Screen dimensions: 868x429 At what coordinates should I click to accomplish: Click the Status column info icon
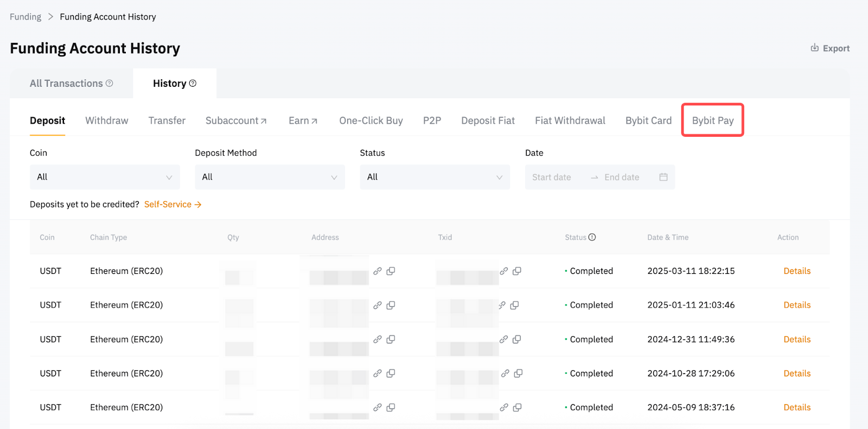pos(592,237)
